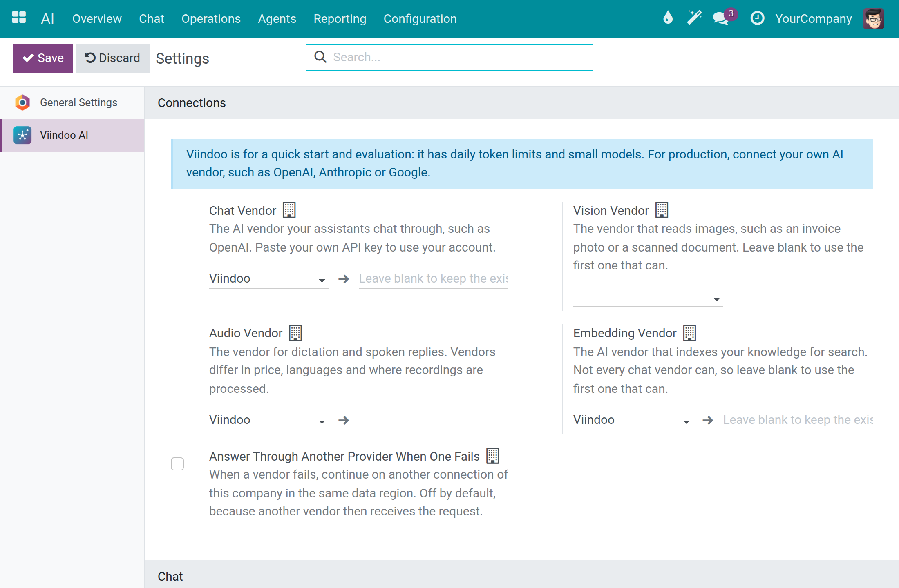Open the Chat Vendor dropdown
899x588 pixels.
click(268, 279)
